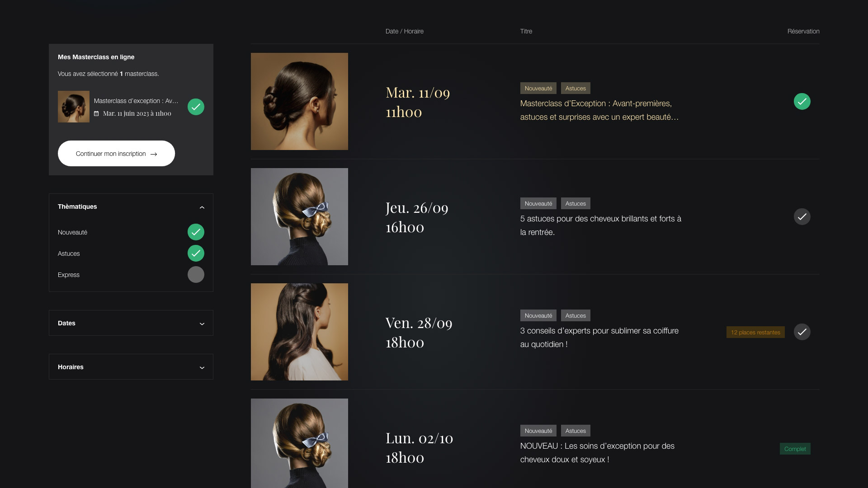Open the 5 astuces pour des cheveux title
The image size is (868, 488).
pyautogui.click(x=601, y=225)
